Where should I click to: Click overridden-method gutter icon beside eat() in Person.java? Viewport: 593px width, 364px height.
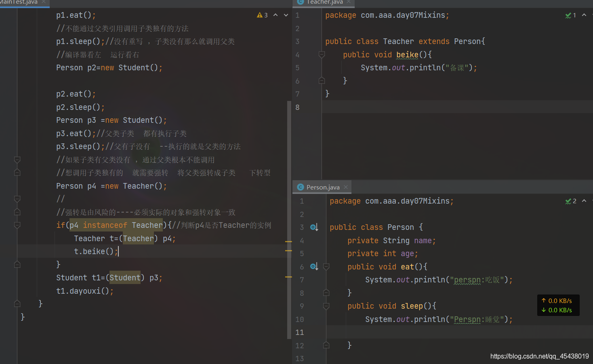[314, 267]
